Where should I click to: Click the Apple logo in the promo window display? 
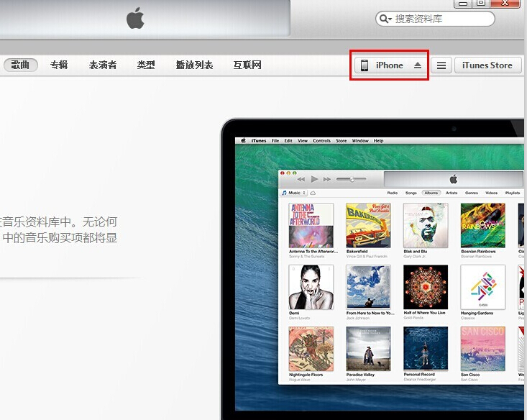[454, 179]
